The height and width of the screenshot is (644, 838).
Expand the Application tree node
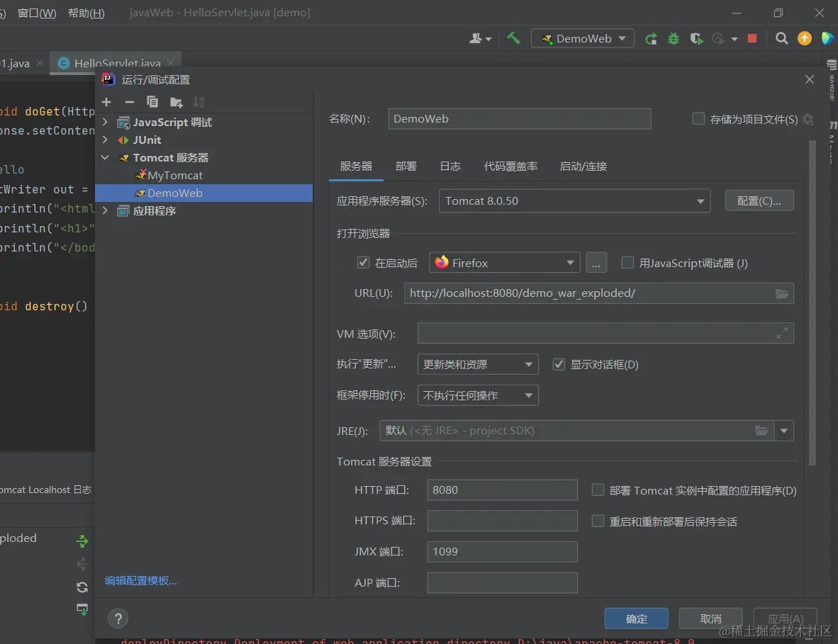pos(106,211)
